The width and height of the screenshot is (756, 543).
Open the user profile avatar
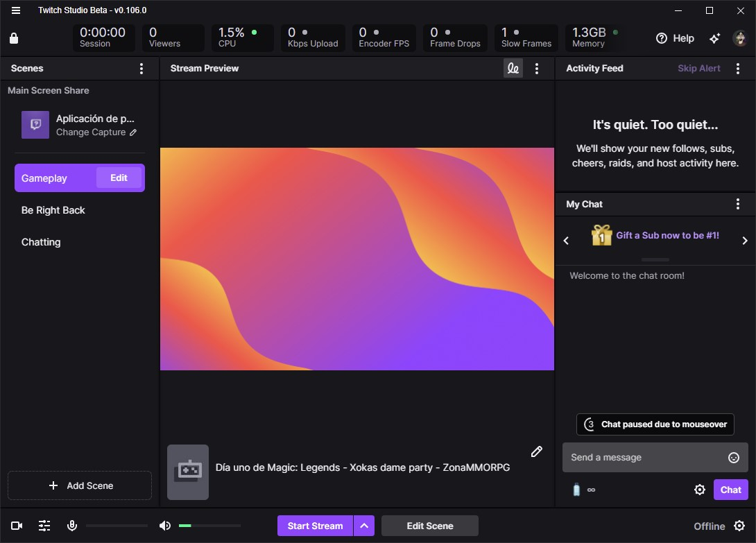click(739, 39)
